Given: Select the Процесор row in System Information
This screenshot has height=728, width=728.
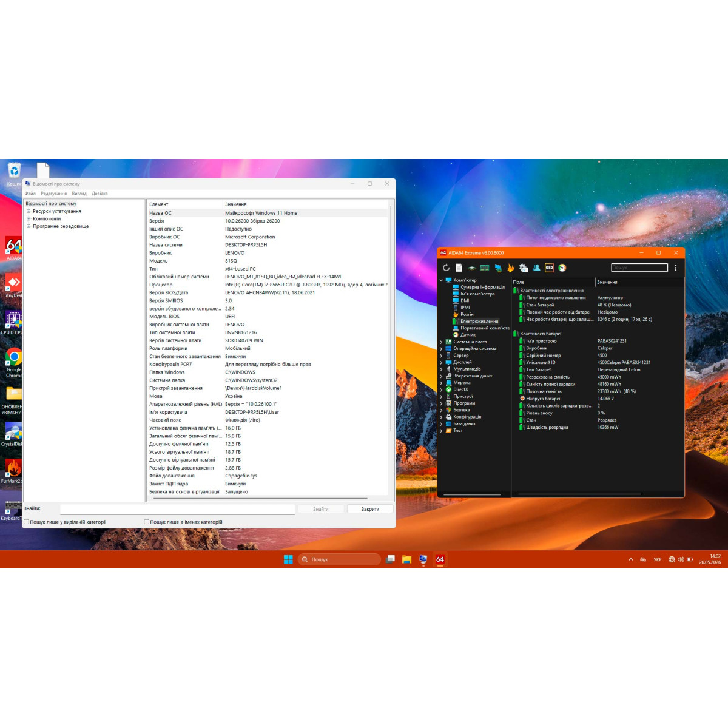Looking at the screenshot, I should [267, 285].
